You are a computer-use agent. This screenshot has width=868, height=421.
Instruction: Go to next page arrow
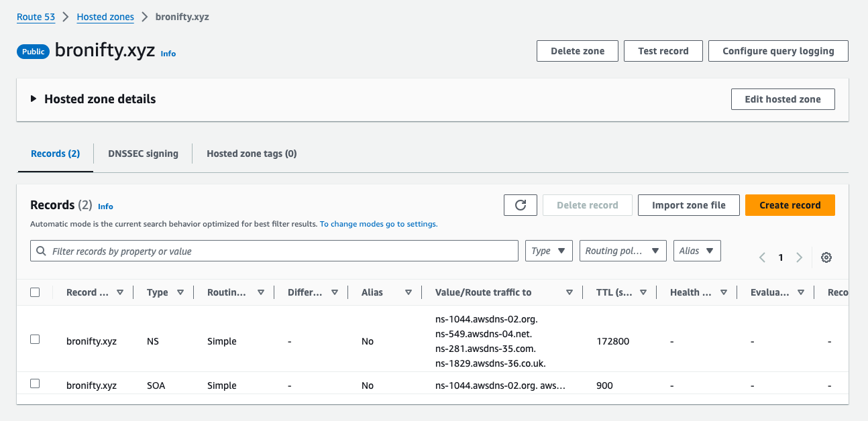799,257
